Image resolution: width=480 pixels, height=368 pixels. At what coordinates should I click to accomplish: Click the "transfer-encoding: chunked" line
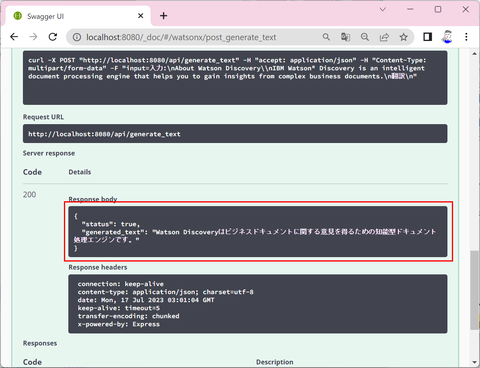click(128, 316)
